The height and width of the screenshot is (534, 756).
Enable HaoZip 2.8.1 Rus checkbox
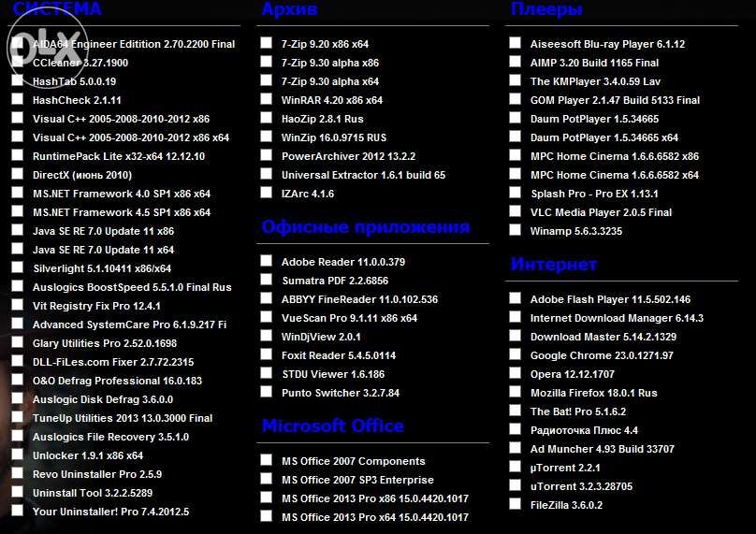click(x=266, y=118)
